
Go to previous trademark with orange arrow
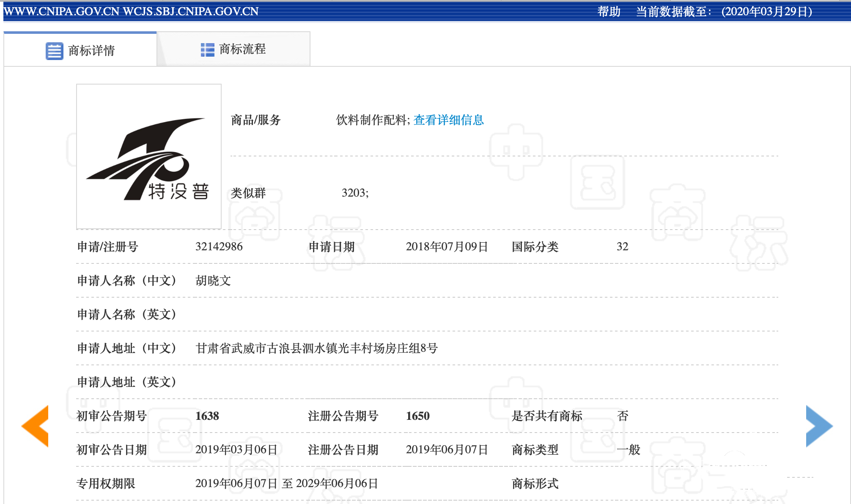(35, 426)
